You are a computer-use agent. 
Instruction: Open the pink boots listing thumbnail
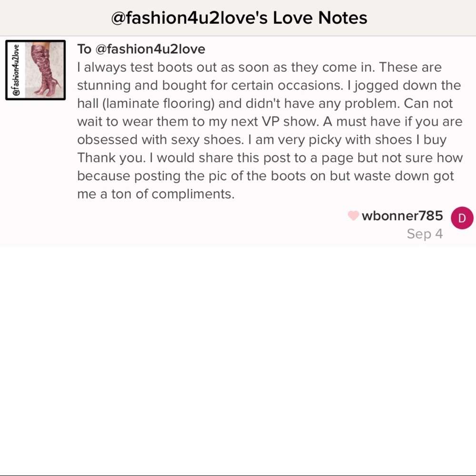[36, 70]
